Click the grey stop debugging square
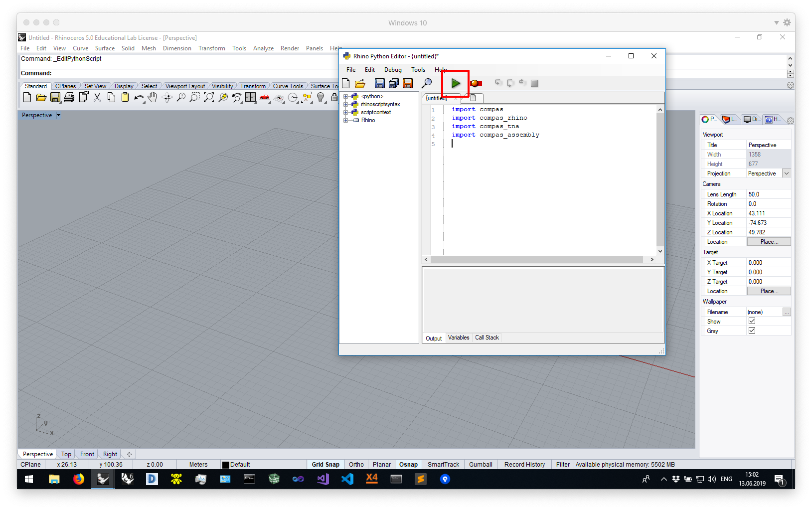This screenshot has width=812, height=510. click(534, 83)
